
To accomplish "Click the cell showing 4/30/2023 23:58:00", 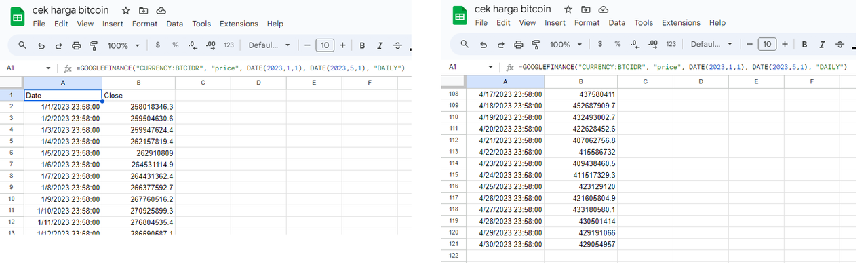I will [x=505, y=243].
